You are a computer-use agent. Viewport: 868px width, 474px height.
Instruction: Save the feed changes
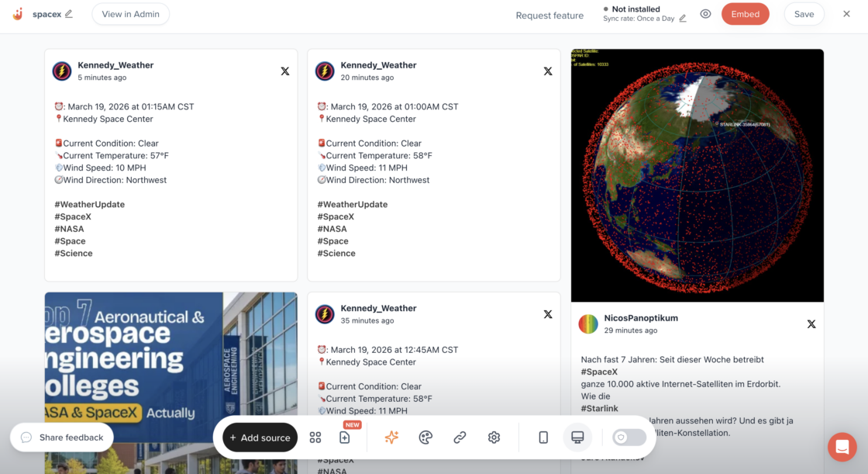[x=804, y=14]
